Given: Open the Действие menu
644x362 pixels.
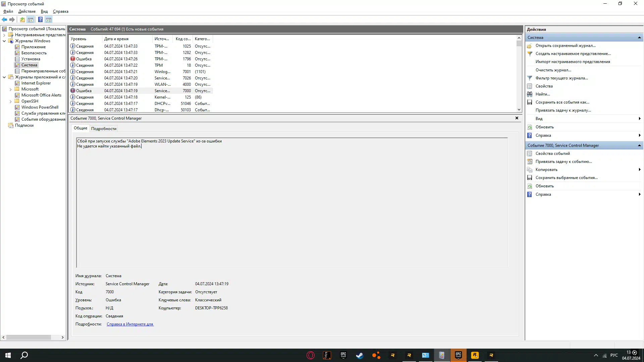Looking at the screenshot, I should coord(27,11).
